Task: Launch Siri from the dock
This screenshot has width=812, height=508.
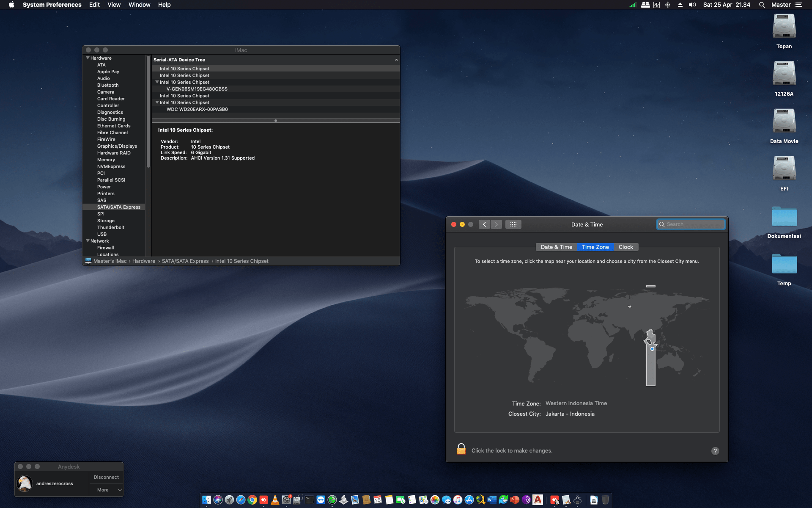Action: [218, 500]
